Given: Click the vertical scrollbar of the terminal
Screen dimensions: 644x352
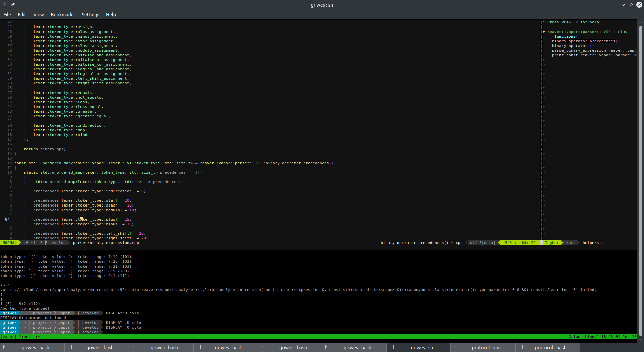Looking at the screenshot, I should tap(640, 181).
